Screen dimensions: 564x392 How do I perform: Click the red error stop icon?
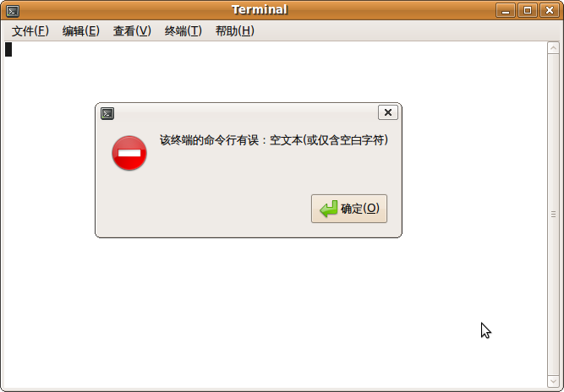coord(129,153)
